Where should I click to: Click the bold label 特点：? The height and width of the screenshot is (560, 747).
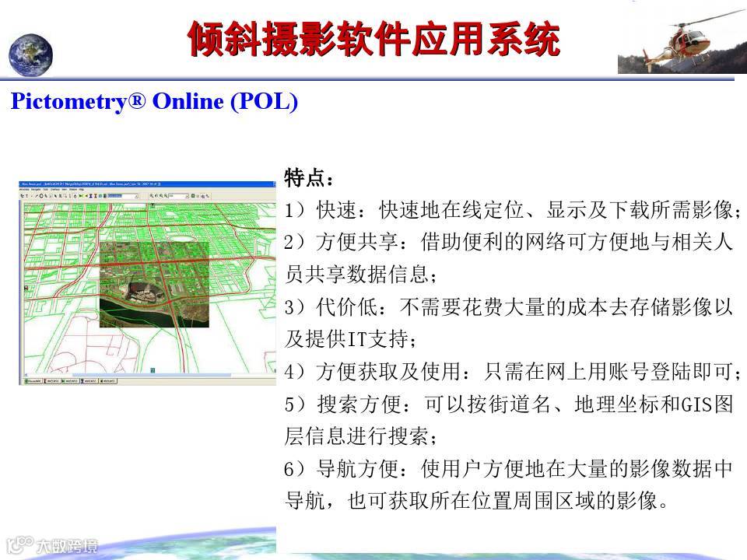(x=309, y=177)
